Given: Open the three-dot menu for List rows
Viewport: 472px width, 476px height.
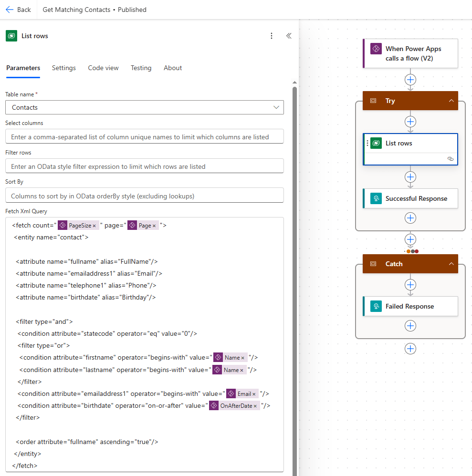Looking at the screenshot, I should (272, 36).
